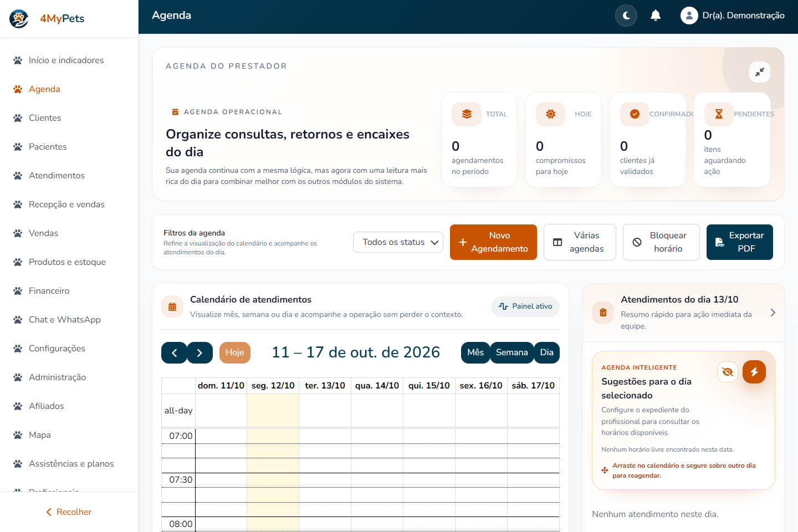The width and height of the screenshot is (798, 532).
Task: Select the sex. 16/10 column header
Action: tap(481, 386)
